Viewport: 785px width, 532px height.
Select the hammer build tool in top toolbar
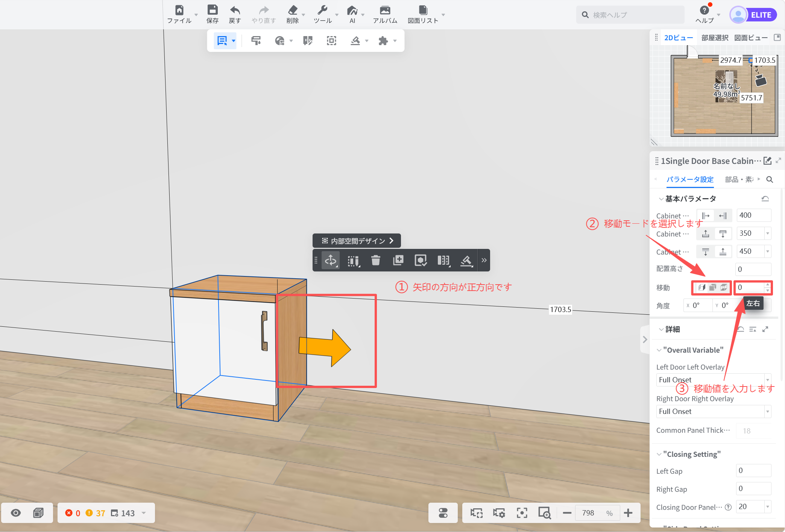click(355, 41)
